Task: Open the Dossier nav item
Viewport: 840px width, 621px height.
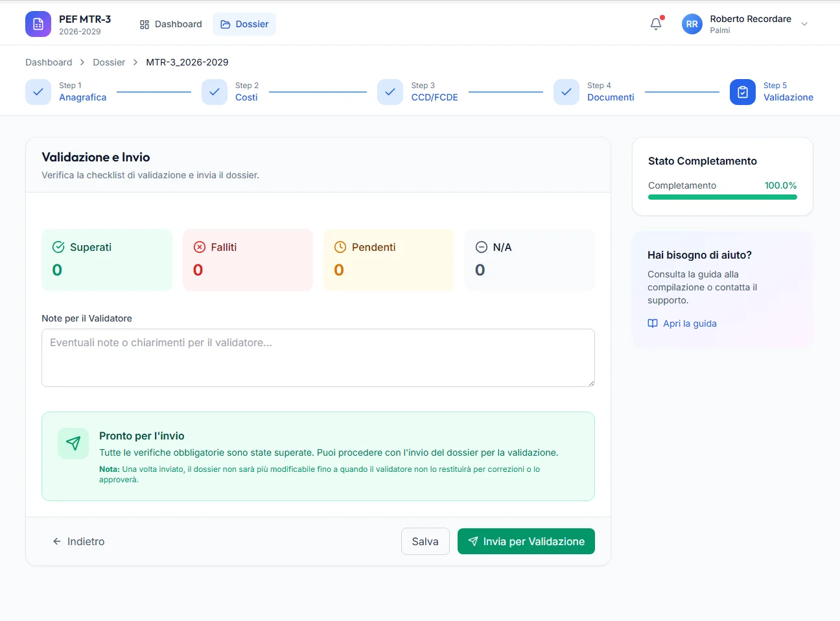Action: (244, 24)
